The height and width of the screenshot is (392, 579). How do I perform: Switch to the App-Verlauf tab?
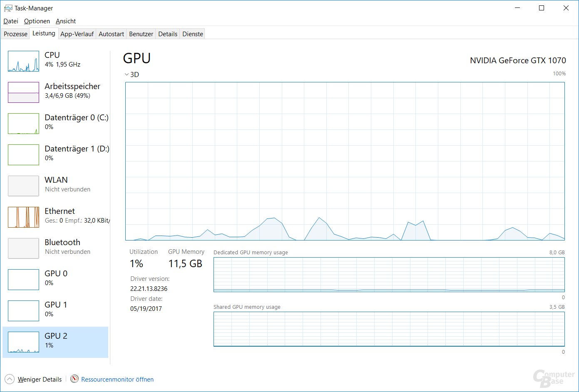(x=77, y=34)
